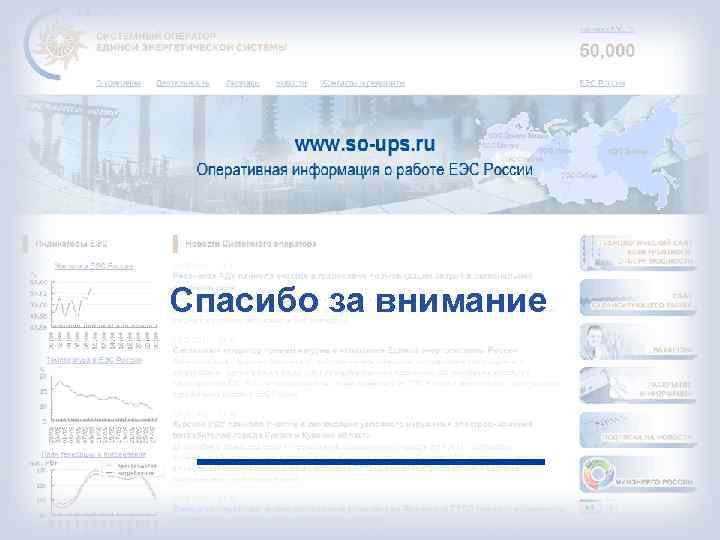Screen dimensions: 720x540
Task: Click the 'Спасибо за внимание' title text
Action: (358, 300)
